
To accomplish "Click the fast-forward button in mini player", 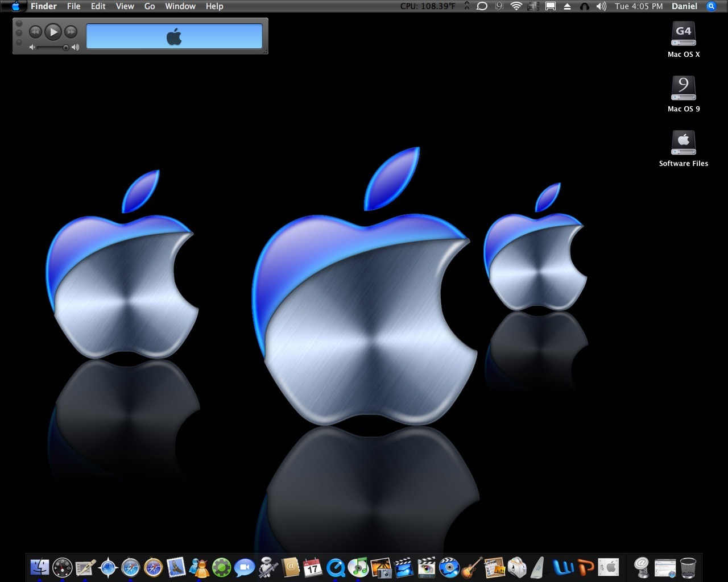I will pyautogui.click(x=71, y=32).
